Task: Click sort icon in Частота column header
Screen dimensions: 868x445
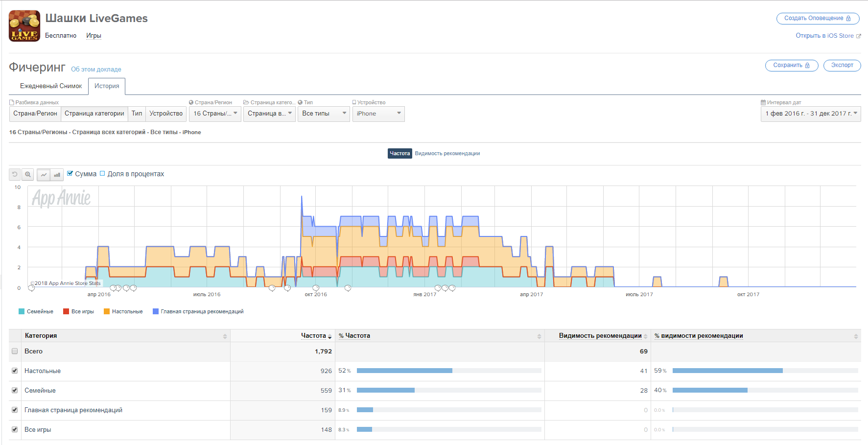Action: click(329, 336)
